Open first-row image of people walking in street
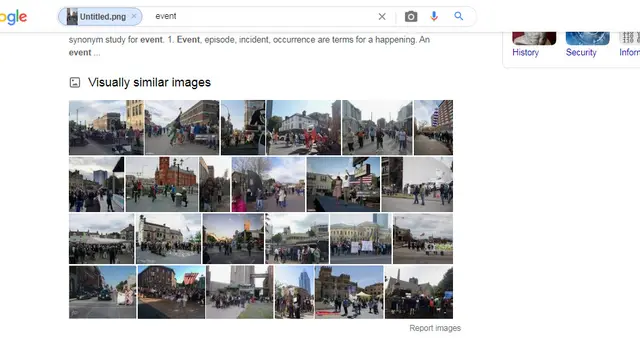The width and height of the screenshot is (640, 360). coord(377,127)
